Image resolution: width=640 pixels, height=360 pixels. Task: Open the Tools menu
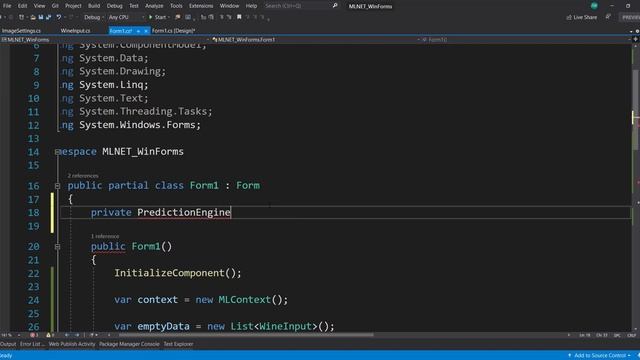click(x=176, y=6)
